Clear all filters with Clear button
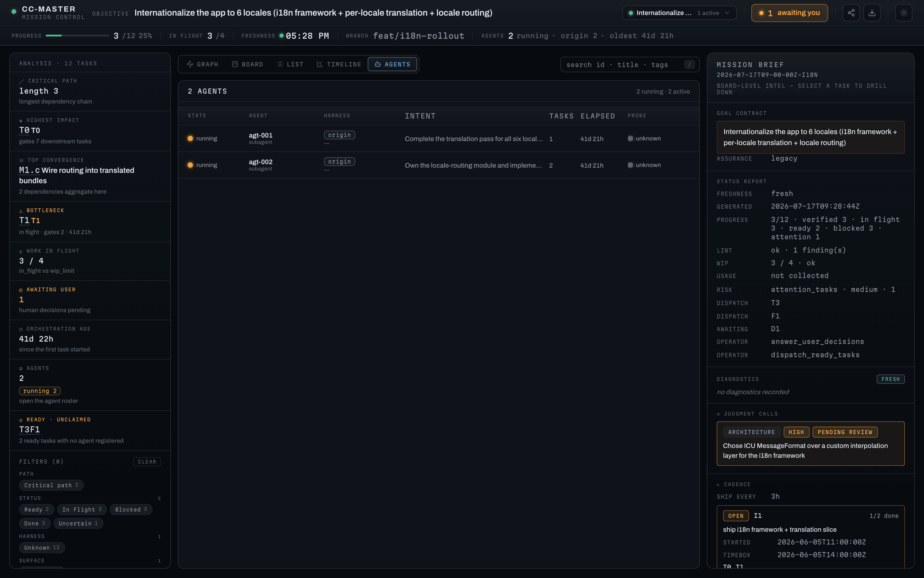 147,462
